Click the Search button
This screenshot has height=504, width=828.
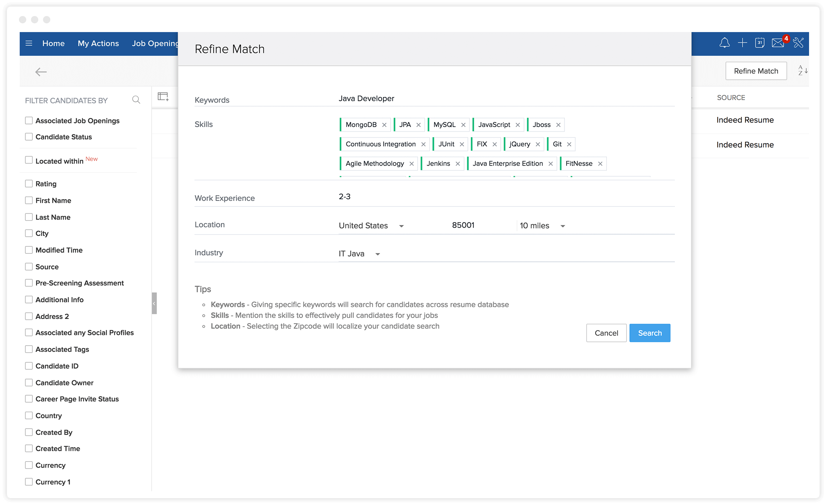click(x=649, y=332)
